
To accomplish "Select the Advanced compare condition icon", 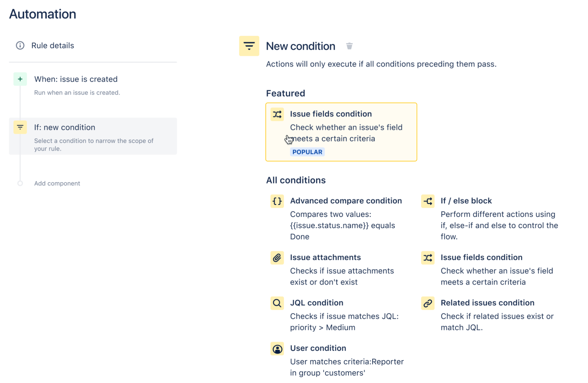I will [x=277, y=200].
